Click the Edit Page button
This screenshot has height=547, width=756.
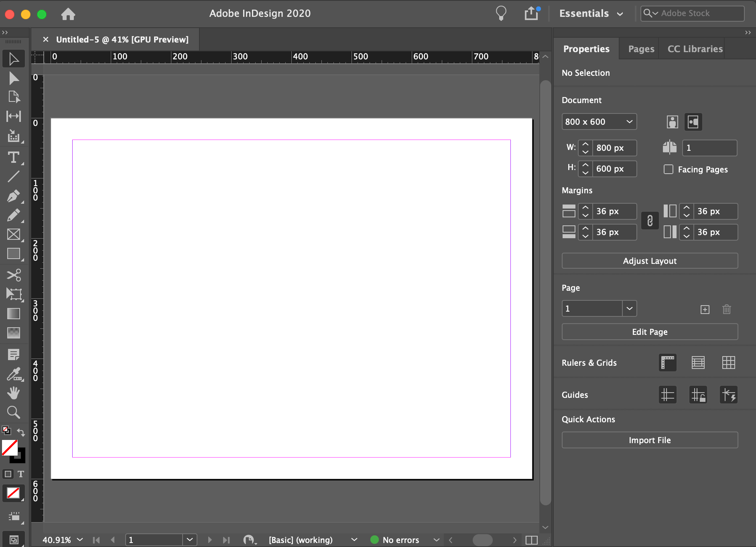(650, 332)
